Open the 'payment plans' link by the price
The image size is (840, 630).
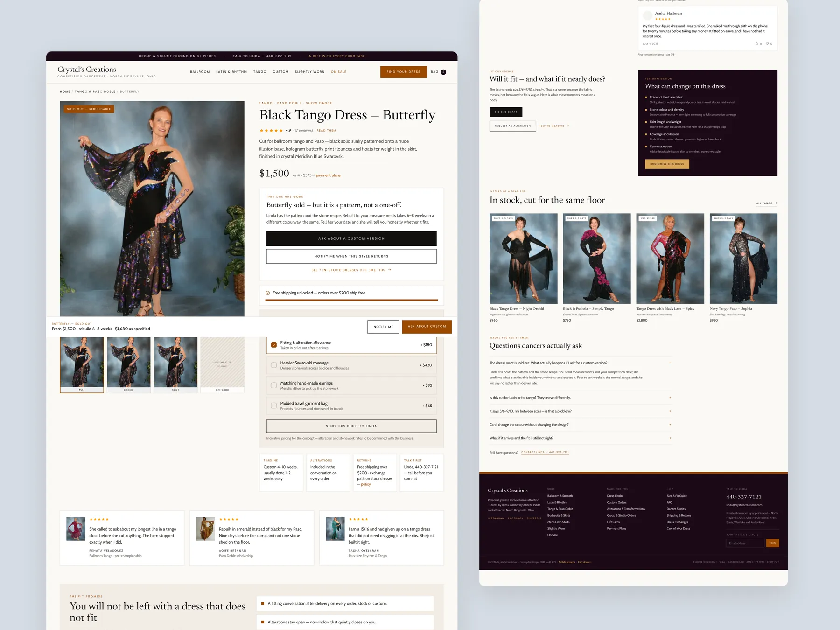click(328, 175)
